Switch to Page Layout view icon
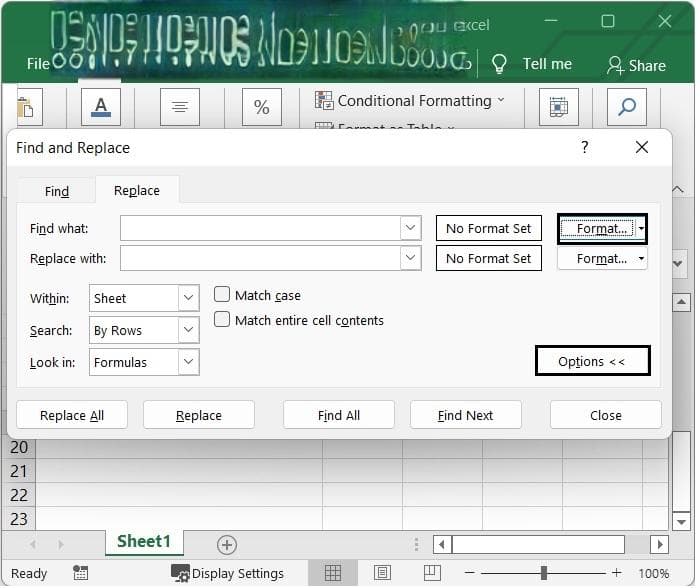The width and height of the screenshot is (700, 588). pyautogui.click(x=382, y=573)
